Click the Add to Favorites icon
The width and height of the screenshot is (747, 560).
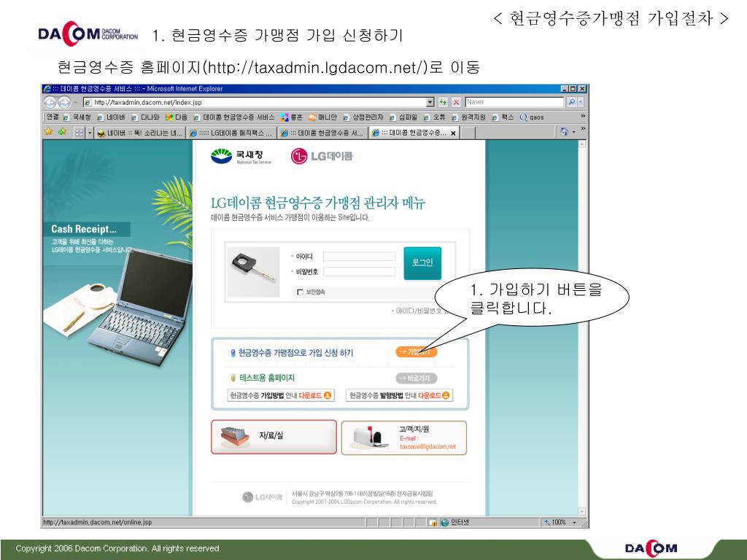click(62, 132)
